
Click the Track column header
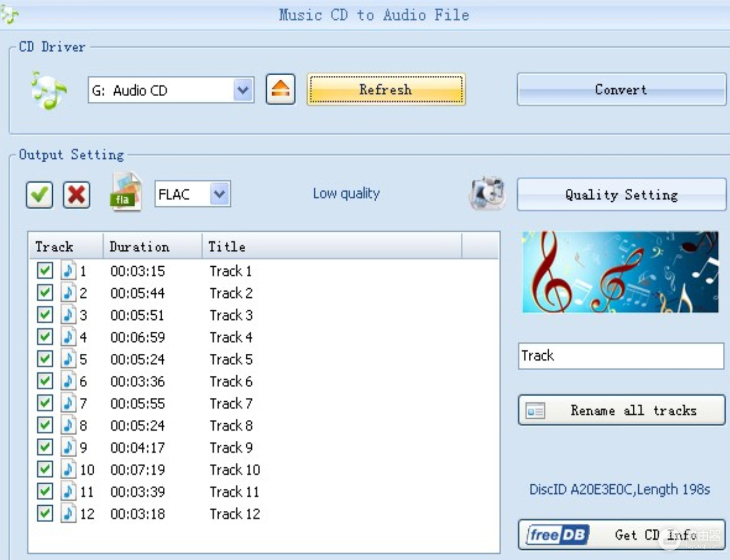[66, 247]
